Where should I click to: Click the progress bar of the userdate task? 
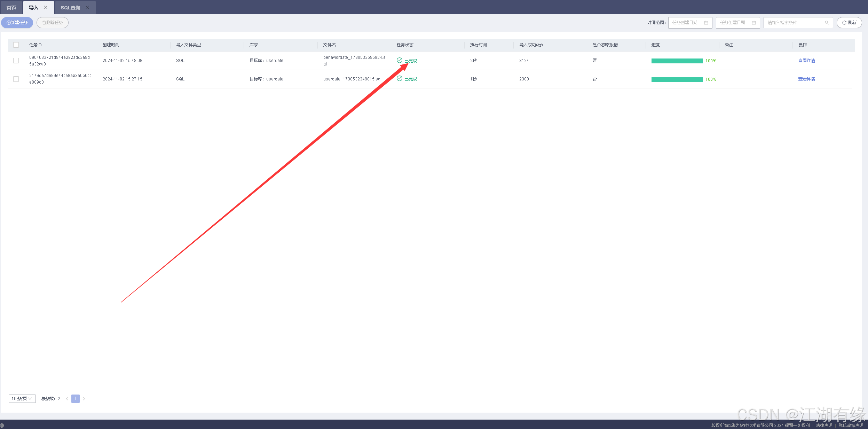click(x=677, y=79)
